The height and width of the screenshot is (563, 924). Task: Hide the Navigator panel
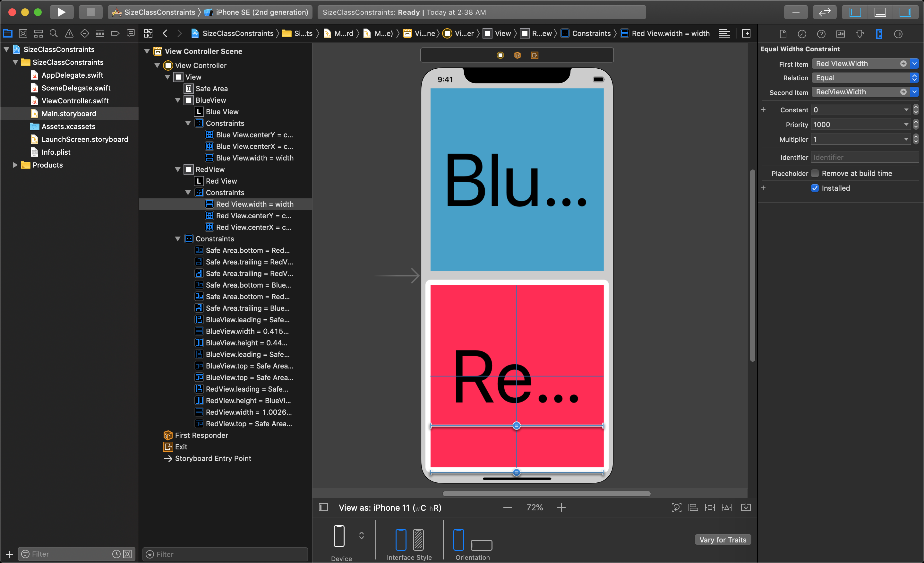(855, 12)
